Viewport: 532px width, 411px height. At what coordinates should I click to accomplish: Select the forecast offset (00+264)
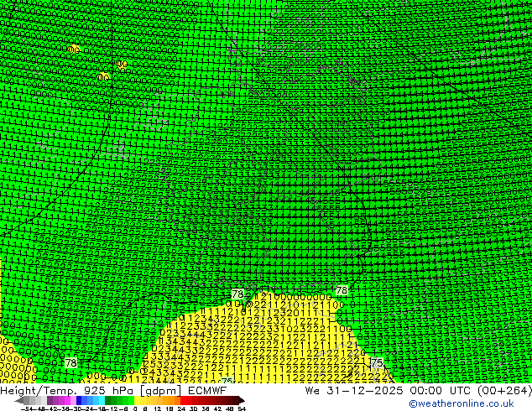coord(505,391)
